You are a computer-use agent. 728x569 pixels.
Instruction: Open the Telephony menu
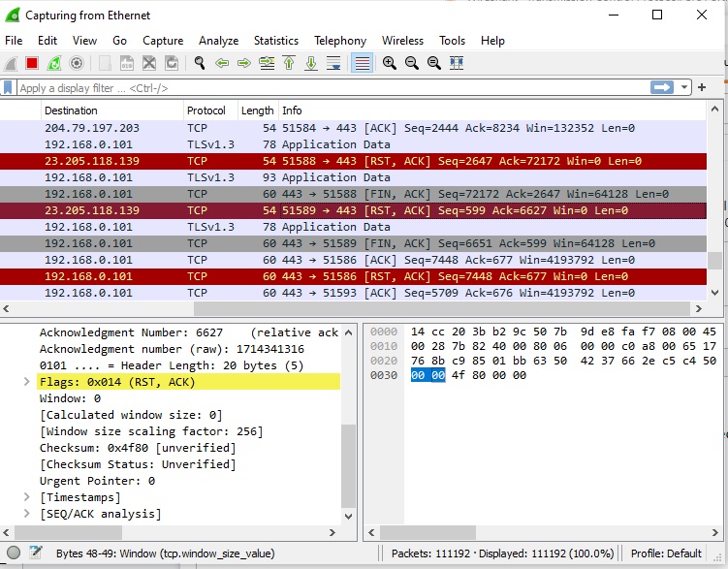point(340,41)
